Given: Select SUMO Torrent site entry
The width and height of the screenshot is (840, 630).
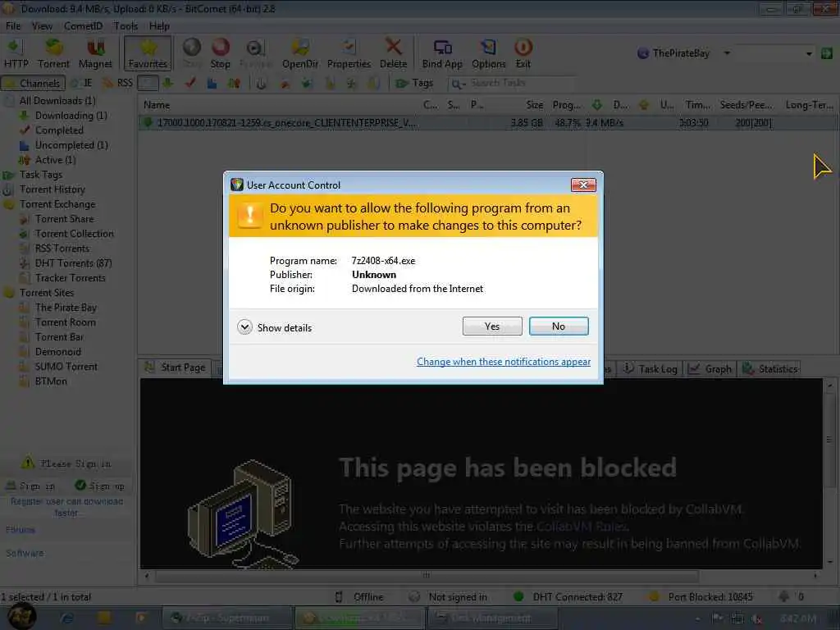Looking at the screenshot, I should pos(66,367).
